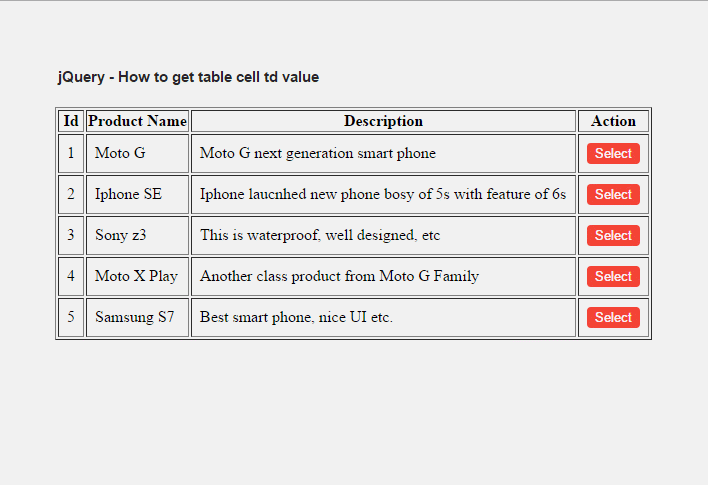Click the Moto G next generation description
Screen dimensions: 708x485
point(318,153)
